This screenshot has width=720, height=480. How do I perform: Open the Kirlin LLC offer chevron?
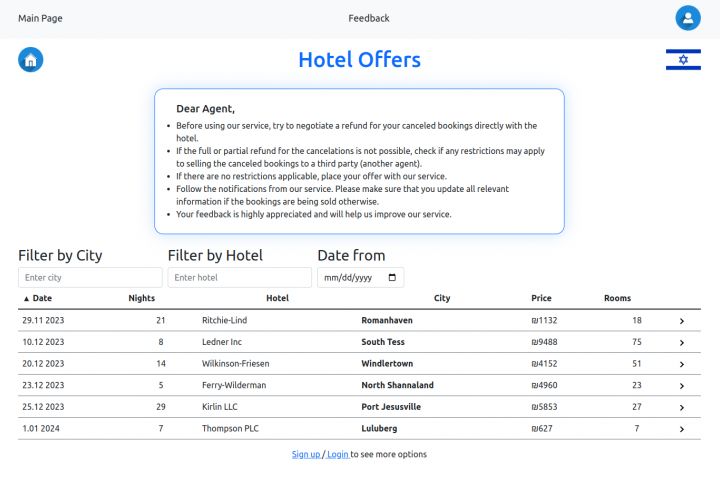[x=682, y=408]
